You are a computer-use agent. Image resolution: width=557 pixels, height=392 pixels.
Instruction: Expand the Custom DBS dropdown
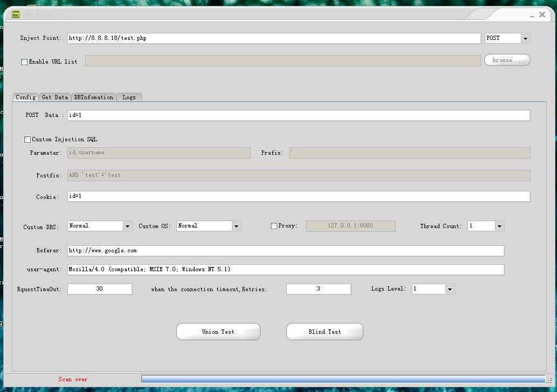click(127, 226)
